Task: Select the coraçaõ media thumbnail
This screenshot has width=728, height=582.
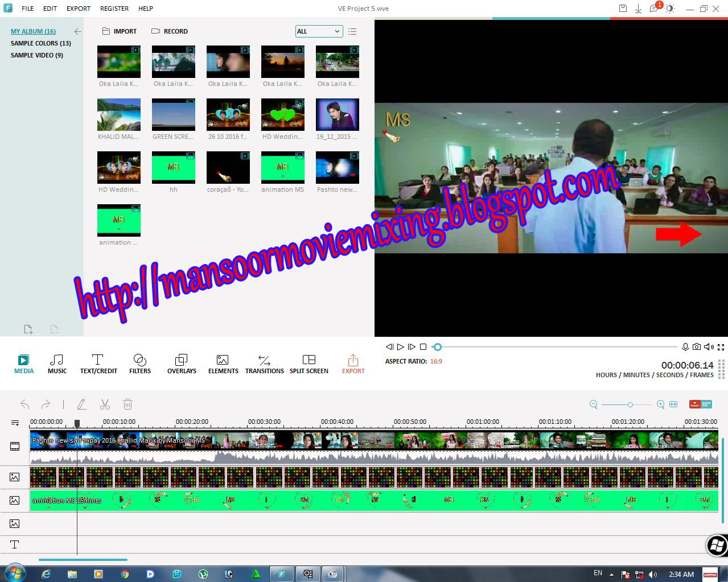Action: (228, 167)
